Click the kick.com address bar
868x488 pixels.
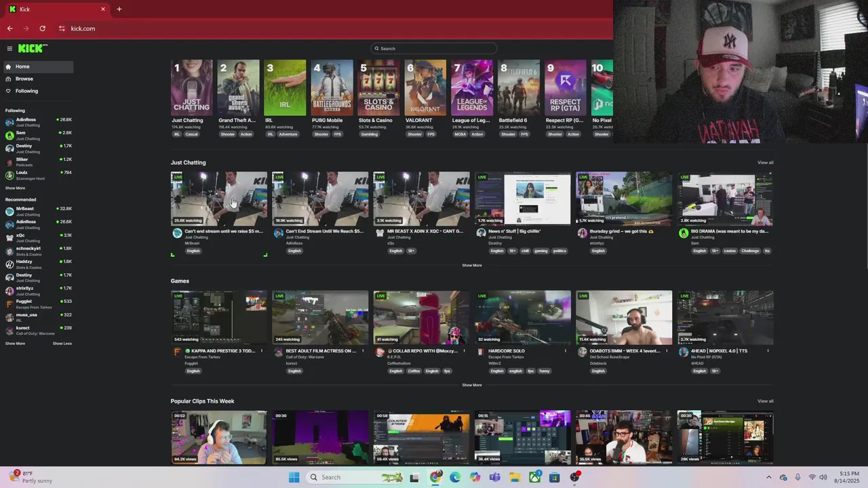tap(332, 28)
